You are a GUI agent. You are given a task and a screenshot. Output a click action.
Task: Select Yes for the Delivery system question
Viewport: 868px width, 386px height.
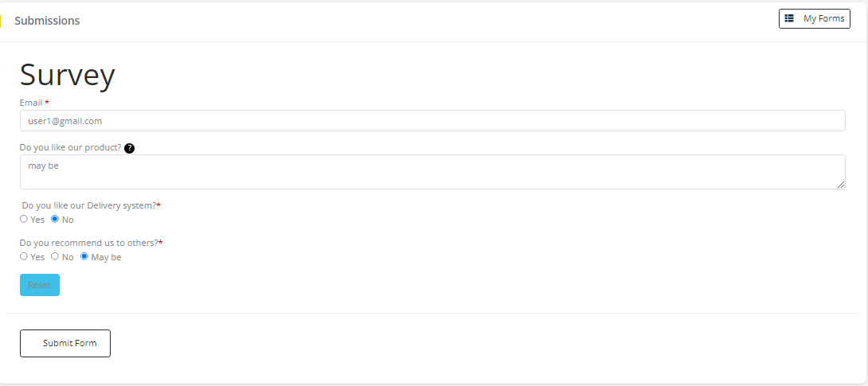pos(24,219)
